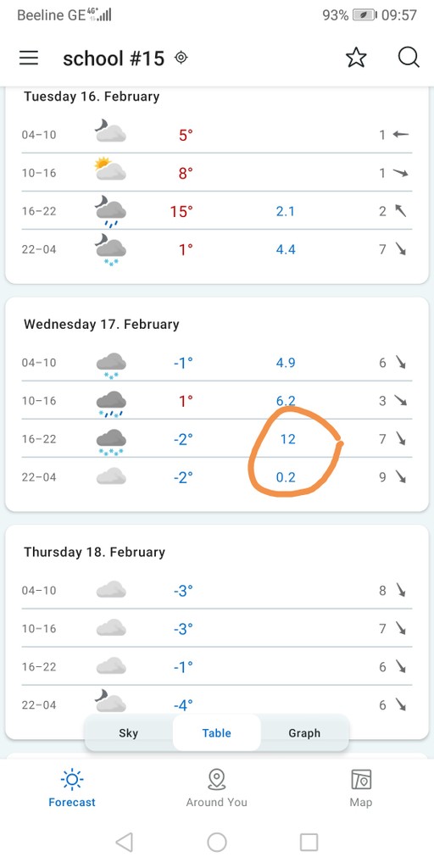Viewport: 434px width, 868px height.
Task: Tap Wednesday 16–22 row with 12 precipitation
Action: (217, 439)
